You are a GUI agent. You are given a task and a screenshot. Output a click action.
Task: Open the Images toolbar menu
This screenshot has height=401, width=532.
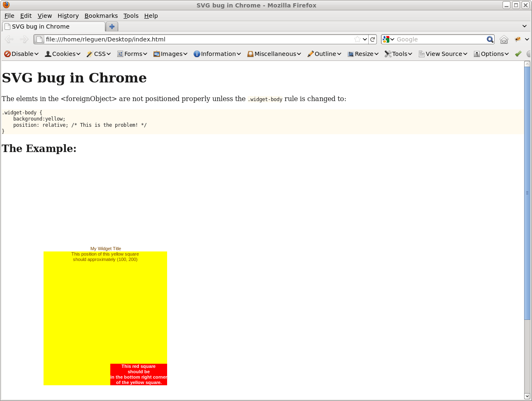[170, 54]
